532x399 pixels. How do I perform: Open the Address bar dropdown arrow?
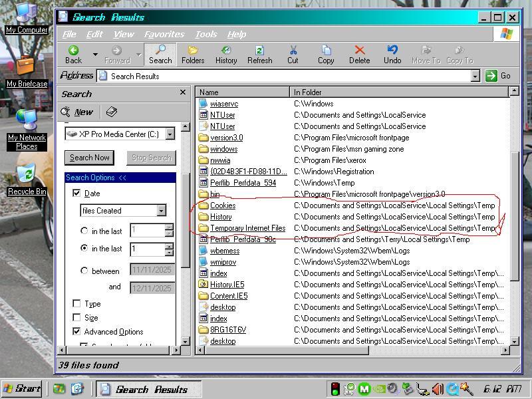tap(475, 76)
